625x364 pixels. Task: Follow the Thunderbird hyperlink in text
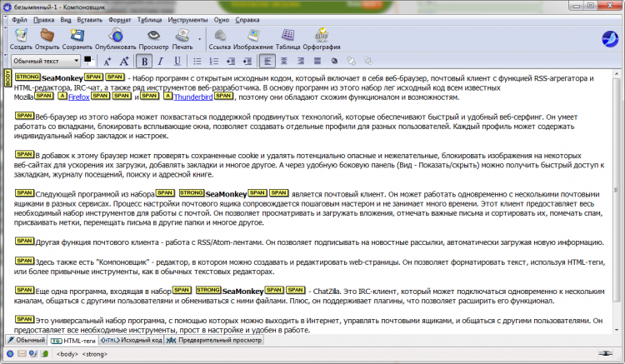tap(193, 97)
